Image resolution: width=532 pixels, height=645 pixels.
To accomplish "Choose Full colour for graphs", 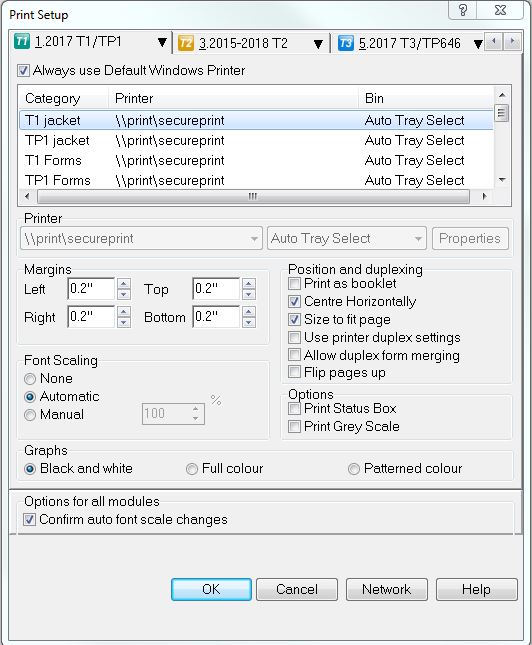I will pyautogui.click(x=192, y=469).
